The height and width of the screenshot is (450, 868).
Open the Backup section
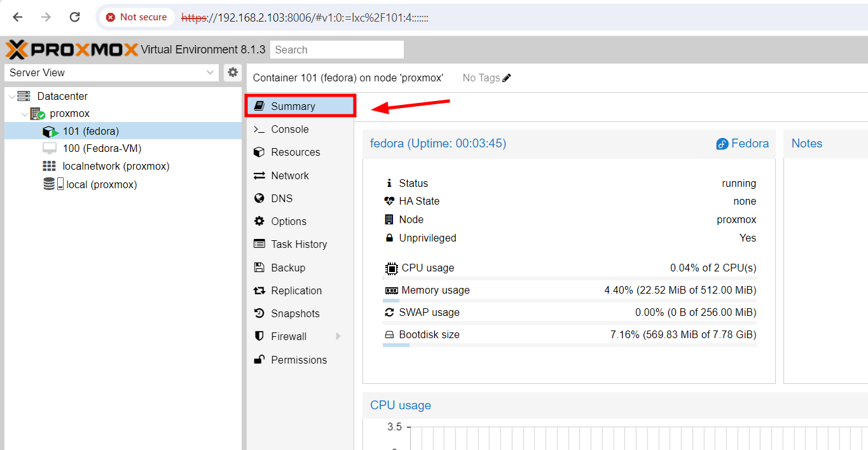click(x=287, y=268)
